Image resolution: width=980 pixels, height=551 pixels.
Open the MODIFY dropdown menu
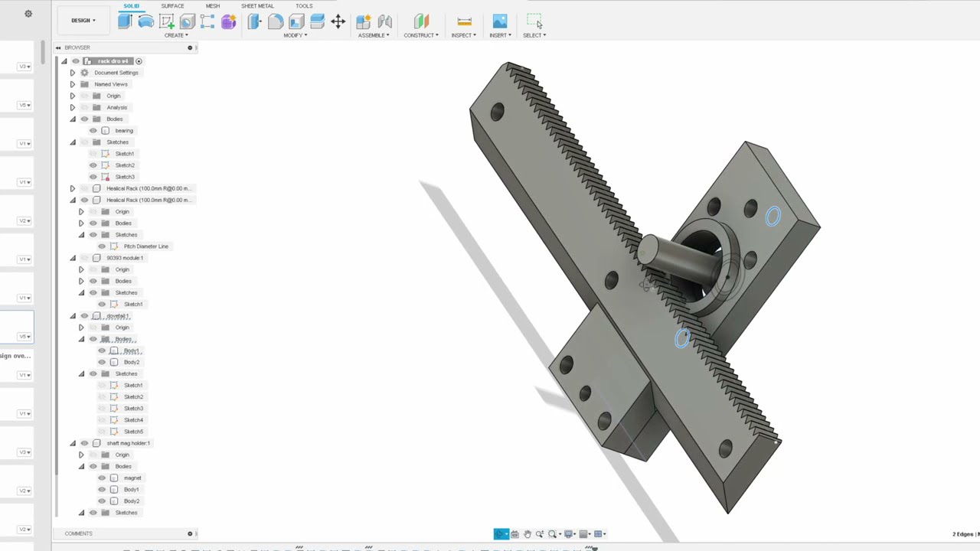[x=296, y=35]
